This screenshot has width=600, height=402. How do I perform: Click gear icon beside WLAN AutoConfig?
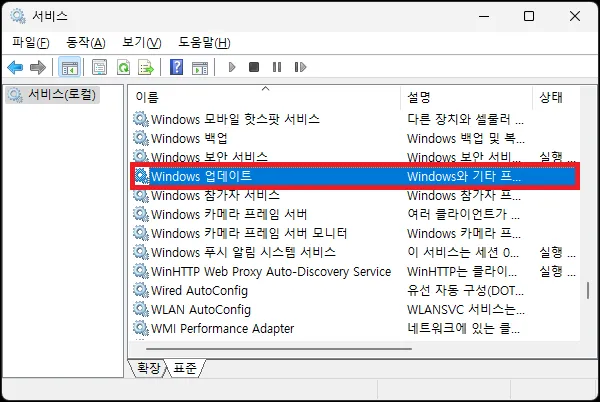coord(140,309)
